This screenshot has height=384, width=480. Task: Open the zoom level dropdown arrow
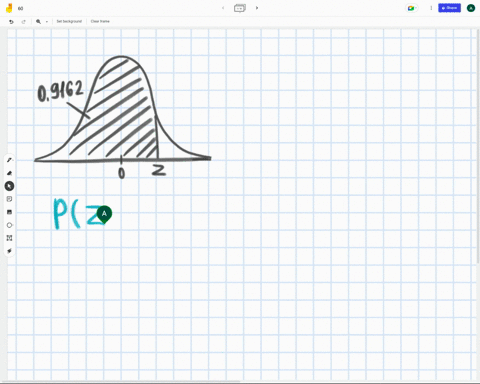click(47, 22)
